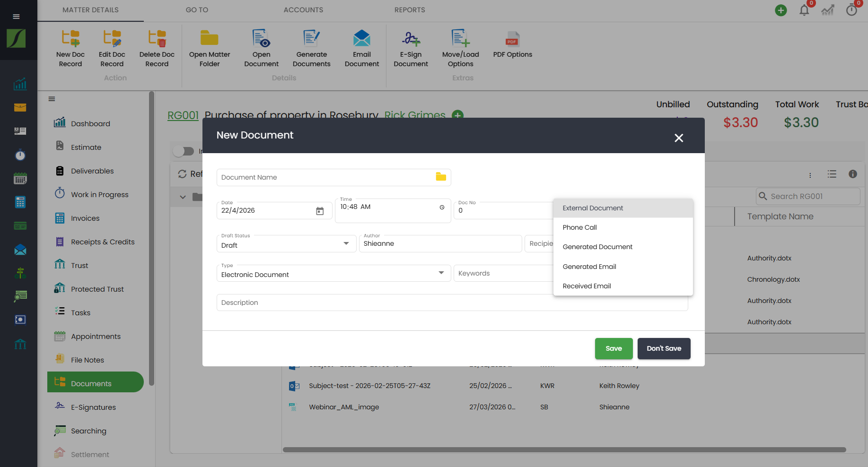Click the hamburger menu above Dashboard
The width and height of the screenshot is (868, 467).
coord(52,99)
